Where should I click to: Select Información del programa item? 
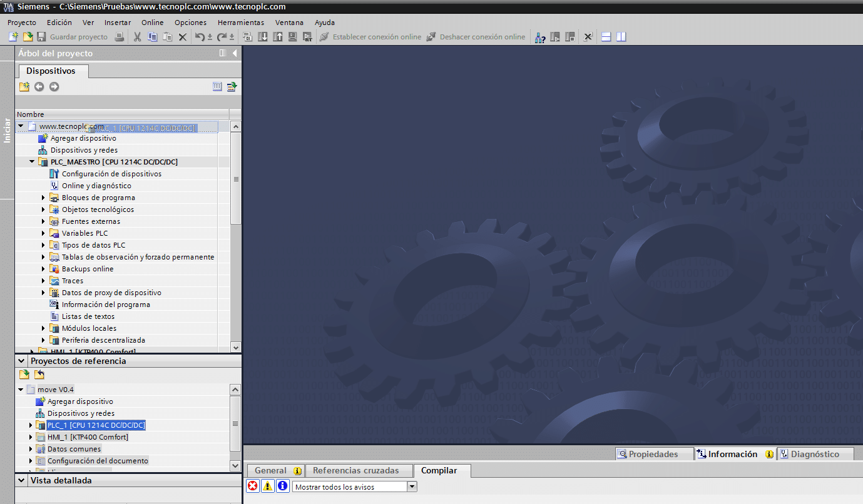click(x=106, y=305)
